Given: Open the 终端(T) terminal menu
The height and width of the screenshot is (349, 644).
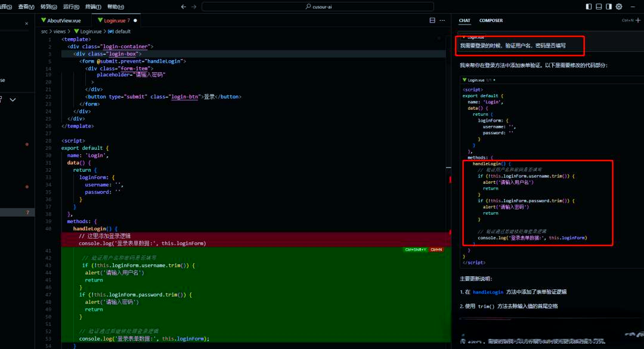Looking at the screenshot, I should 93,7.
